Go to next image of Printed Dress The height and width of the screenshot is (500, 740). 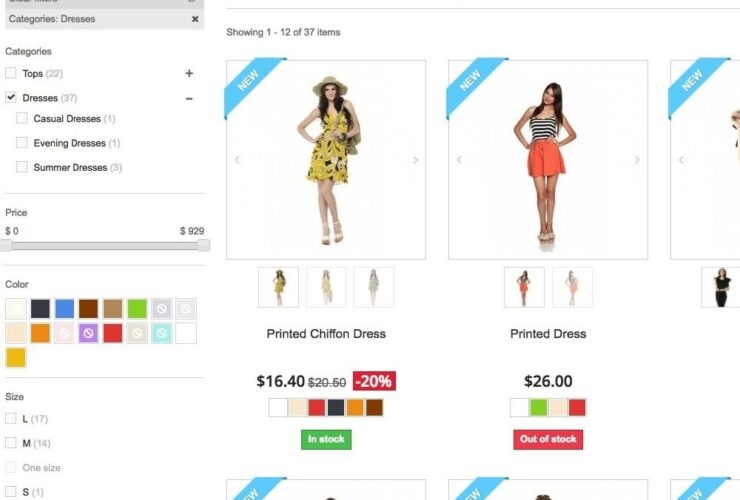click(x=637, y=160)
